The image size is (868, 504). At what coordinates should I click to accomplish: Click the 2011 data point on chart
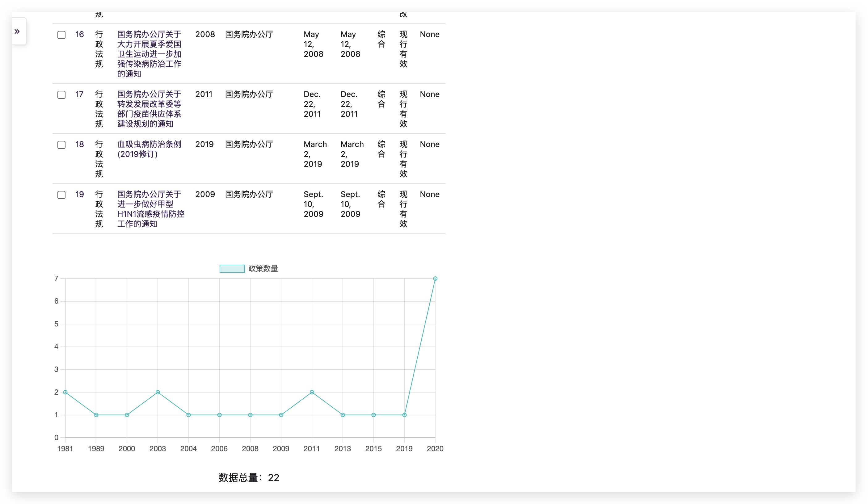[312, 392]
